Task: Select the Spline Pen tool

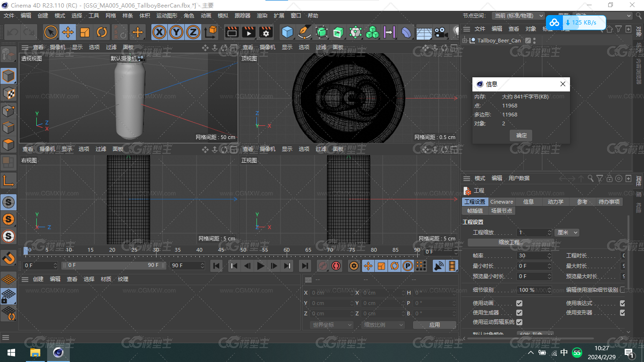Action: (x=305, y=32)
